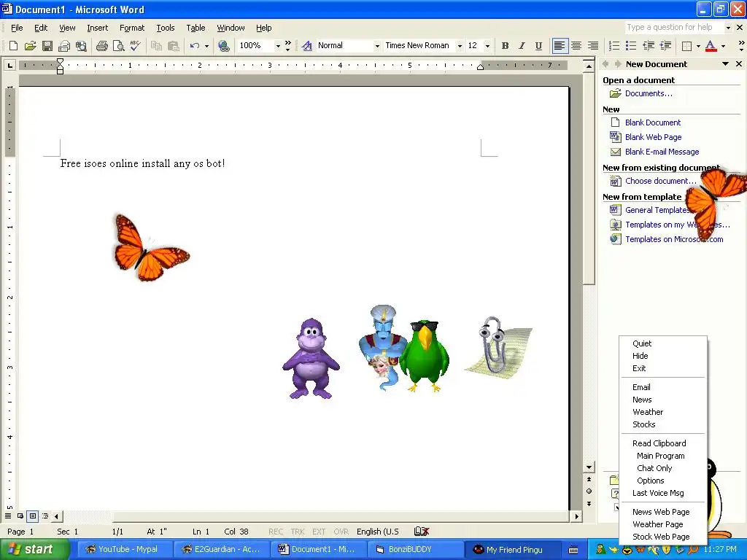Increase the paragraph indent

(x=665, y=46)
